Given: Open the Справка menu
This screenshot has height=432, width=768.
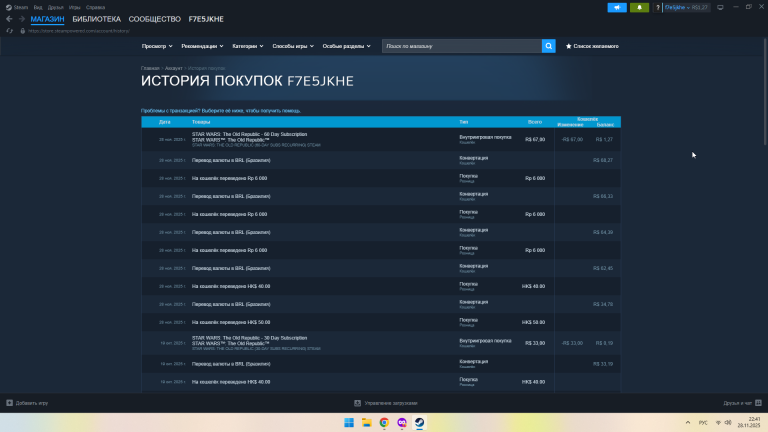Looking at the screenshot, I should [95, 7].
